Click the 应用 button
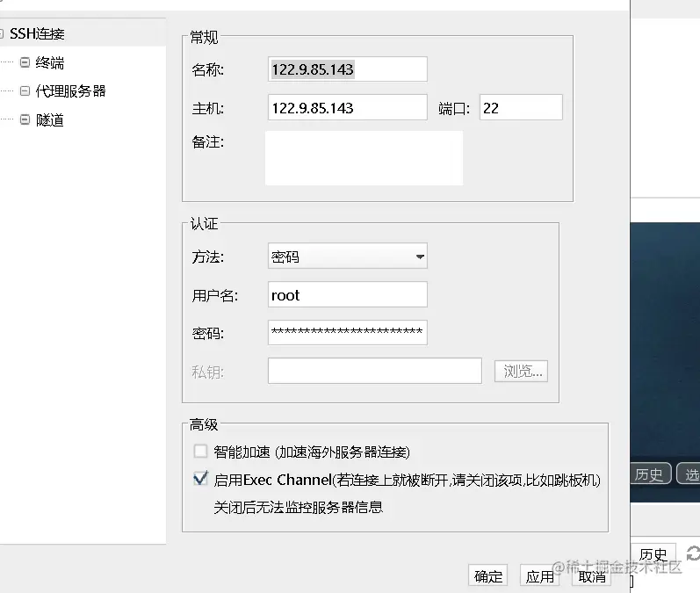 pos(540,576)
